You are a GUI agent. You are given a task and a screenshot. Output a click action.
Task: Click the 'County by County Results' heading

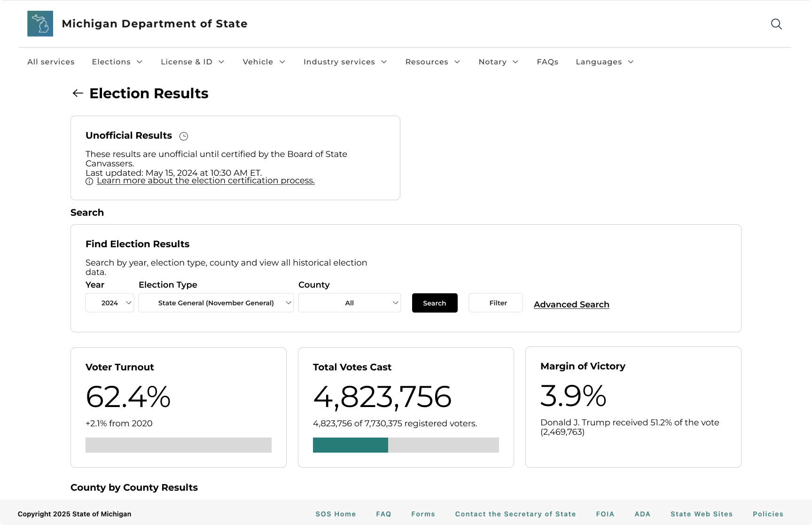pyautogui.click(x=134, y=487)
